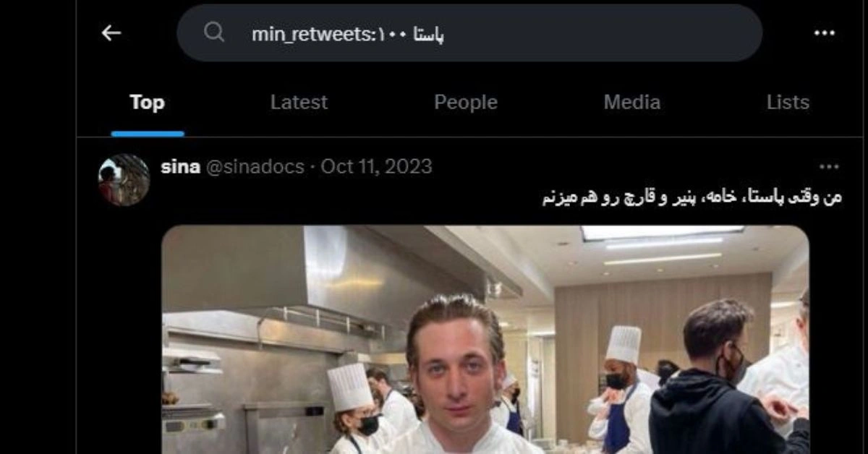Open the display name sina

pos(181,167)
